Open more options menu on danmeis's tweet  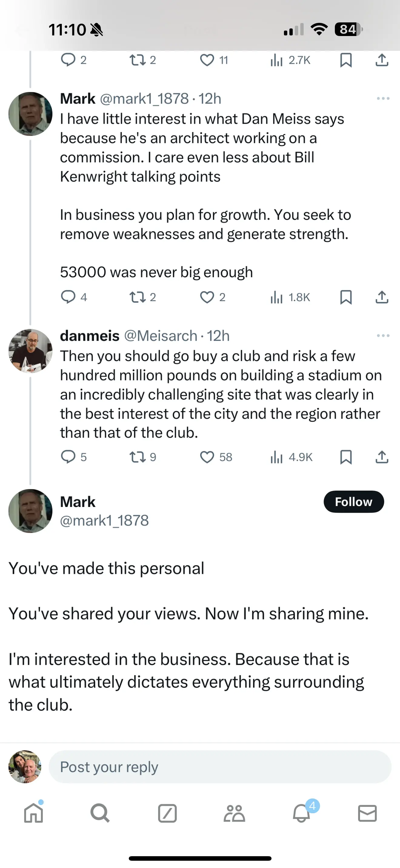pos(383,336)
